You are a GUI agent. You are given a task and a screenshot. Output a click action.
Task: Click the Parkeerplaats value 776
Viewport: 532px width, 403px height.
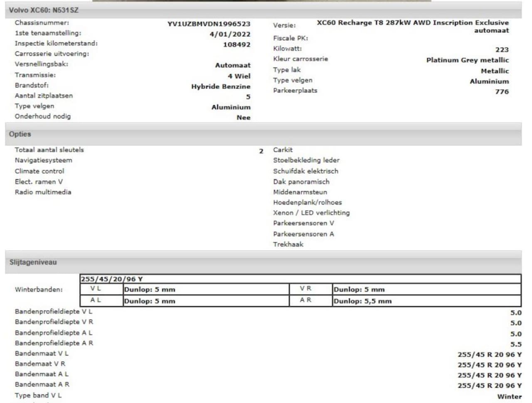pyautogui.click(x=502, y=92)
